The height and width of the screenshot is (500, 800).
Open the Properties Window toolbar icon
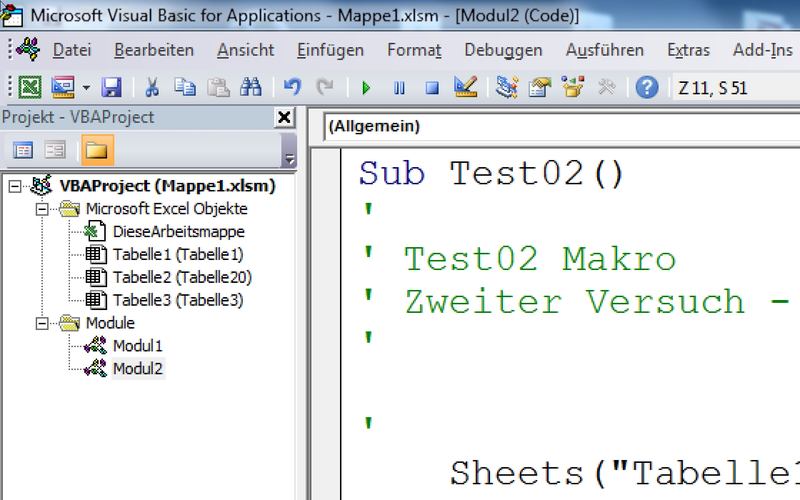pyautogui.click(x=541, y=87)
